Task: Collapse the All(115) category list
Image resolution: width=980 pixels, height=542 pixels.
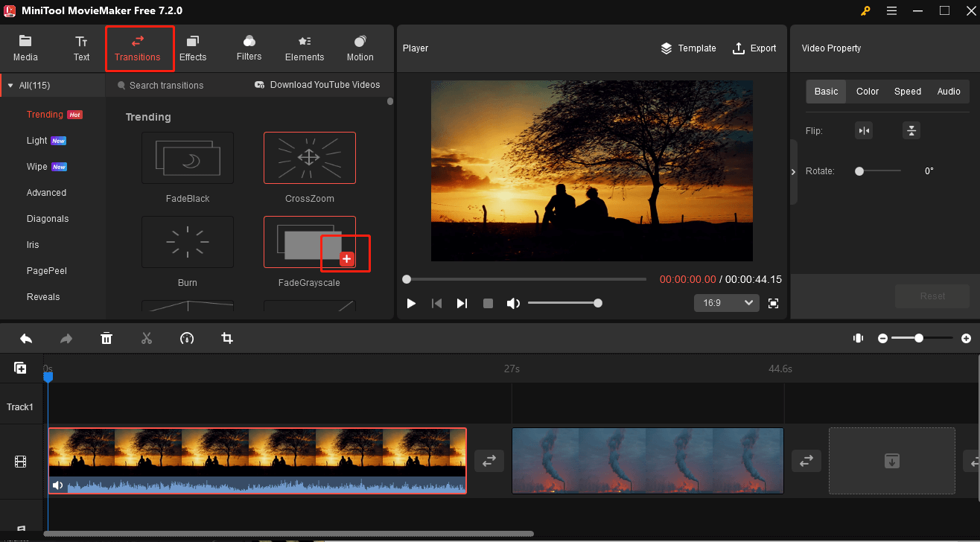Action: click(x=10, y=86)
